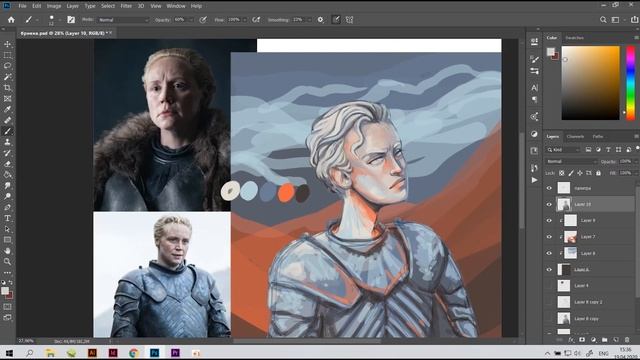Open the Kind filter dropdown in Layers
The height and width of the screenshot is (360, 640).
click(x=563, y=150)
